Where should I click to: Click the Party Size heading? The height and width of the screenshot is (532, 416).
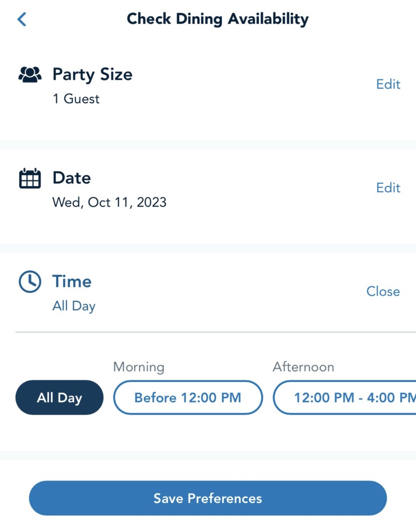[92, 74]
